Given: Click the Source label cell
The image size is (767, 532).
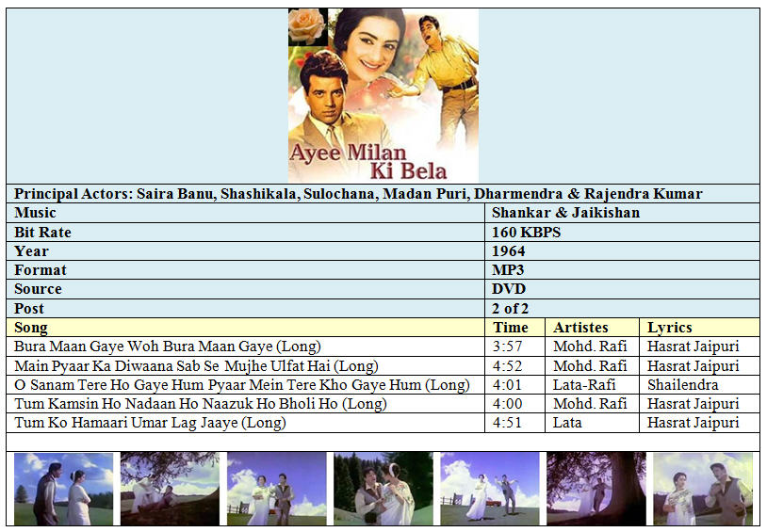Looking at the screenshot, I should [246, 289].
